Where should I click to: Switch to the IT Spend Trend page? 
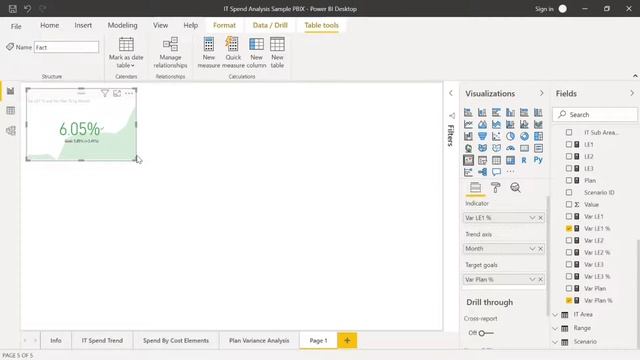click(x=102, y=340)
